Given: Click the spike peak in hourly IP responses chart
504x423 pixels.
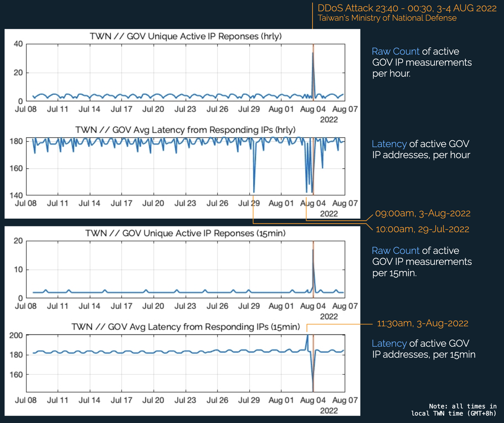Looking at the screenshot, I should (x=312, y=53).
